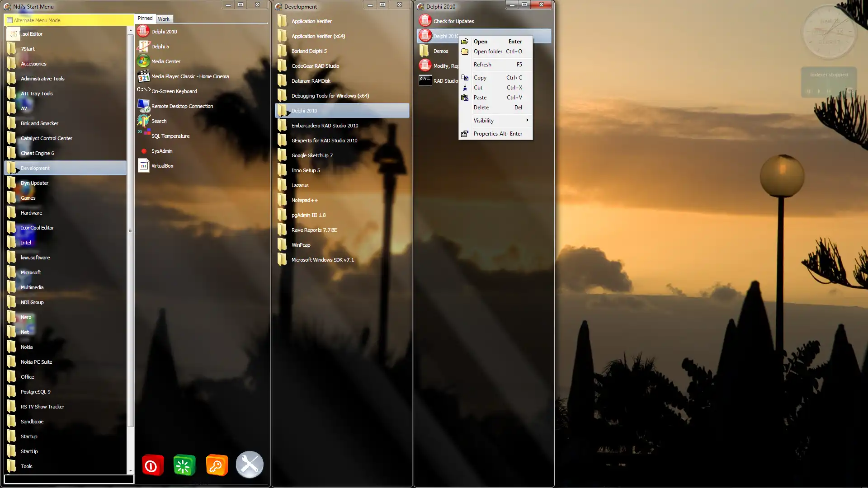Choose Open folder in context menu
The image size is (868, 488).
coord(496,52)
